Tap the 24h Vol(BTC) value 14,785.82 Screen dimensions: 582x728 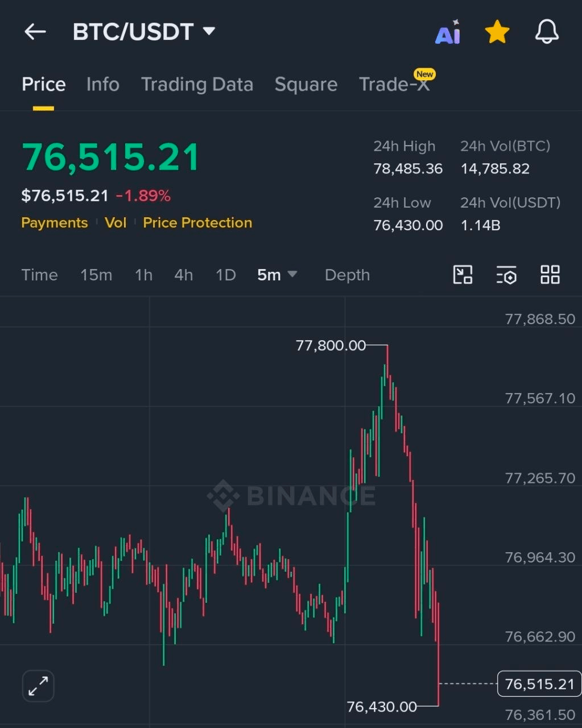click(495, 168)
